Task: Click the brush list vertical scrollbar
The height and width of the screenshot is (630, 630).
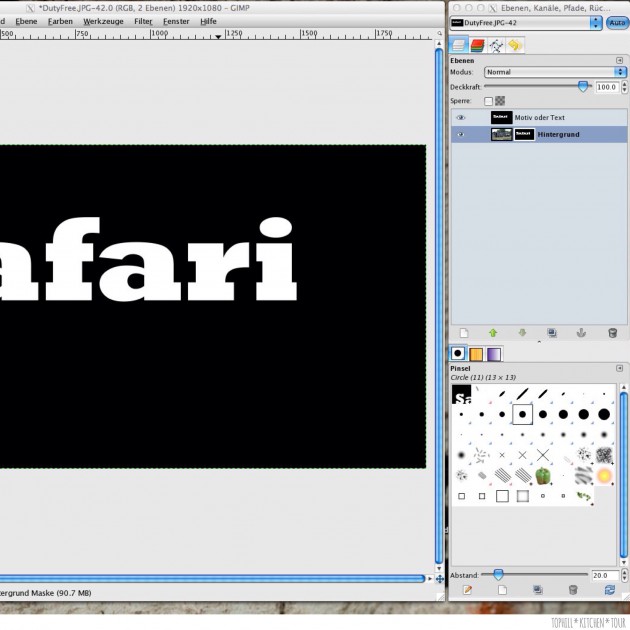Action: 624,475
